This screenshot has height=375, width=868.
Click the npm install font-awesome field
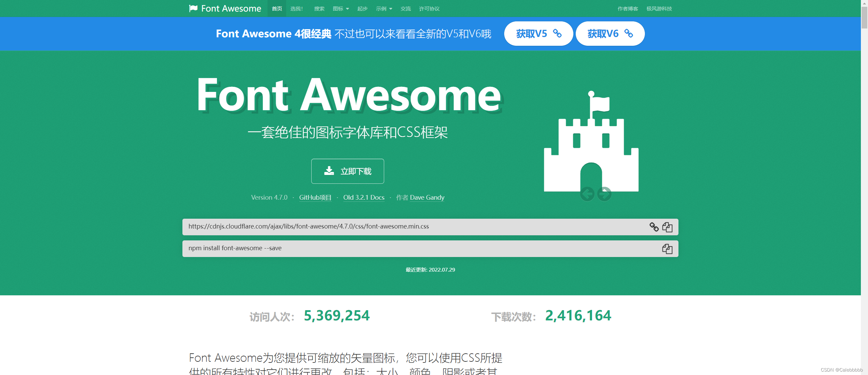pos(430,249)
